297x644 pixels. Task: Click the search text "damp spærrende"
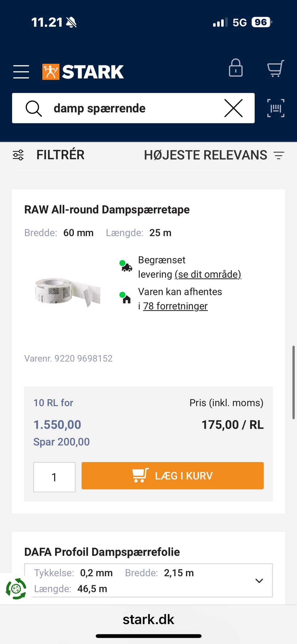[99, 108]
